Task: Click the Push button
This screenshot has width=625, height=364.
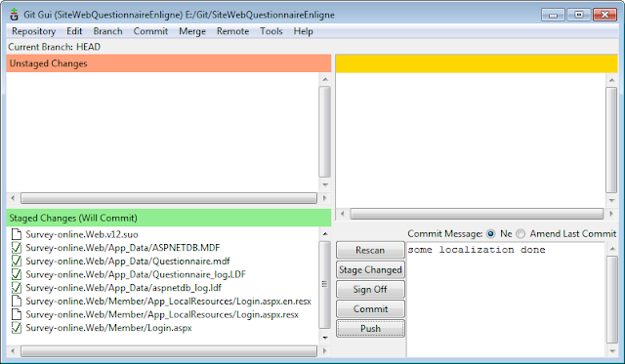Action: click(370, 329)
